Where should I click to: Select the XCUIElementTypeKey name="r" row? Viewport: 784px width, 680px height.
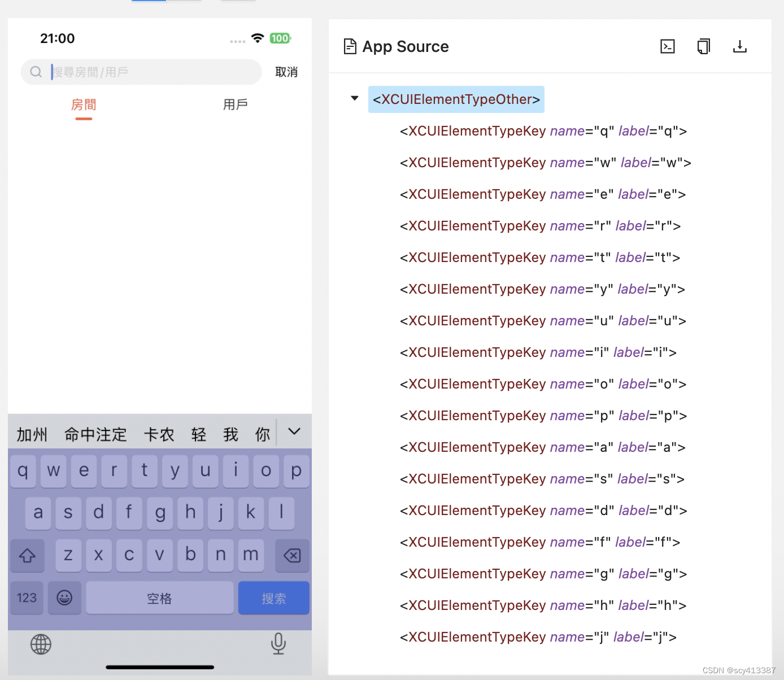pos(541,226)
